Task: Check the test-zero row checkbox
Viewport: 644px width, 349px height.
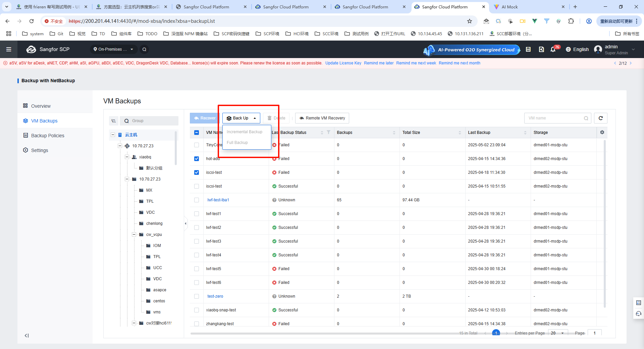Action: 197,296
